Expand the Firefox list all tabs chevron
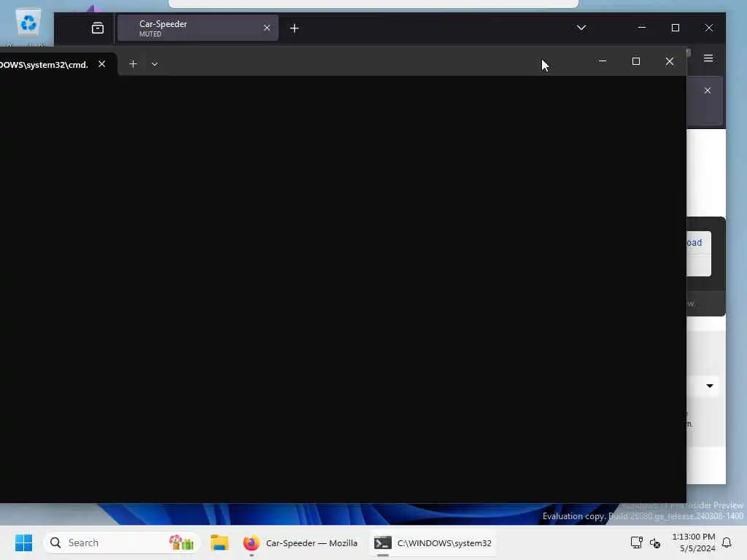Viewport: 747px width, 560px height. (x=581, y=28)
